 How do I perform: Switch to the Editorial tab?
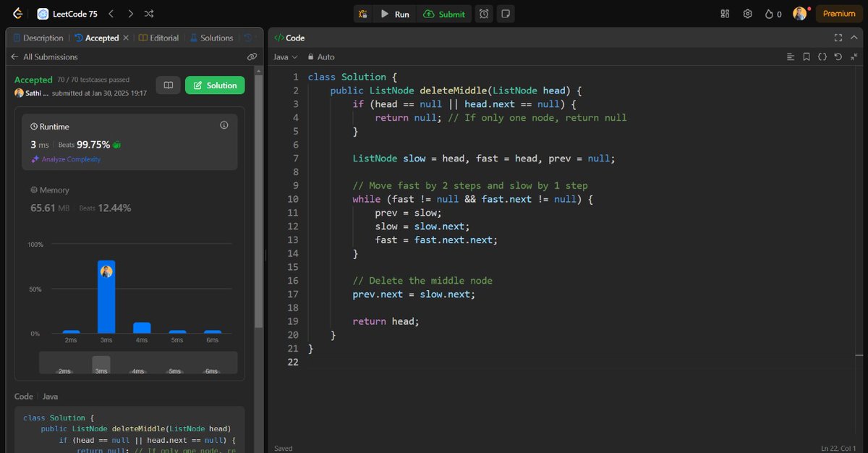[158, 38]
